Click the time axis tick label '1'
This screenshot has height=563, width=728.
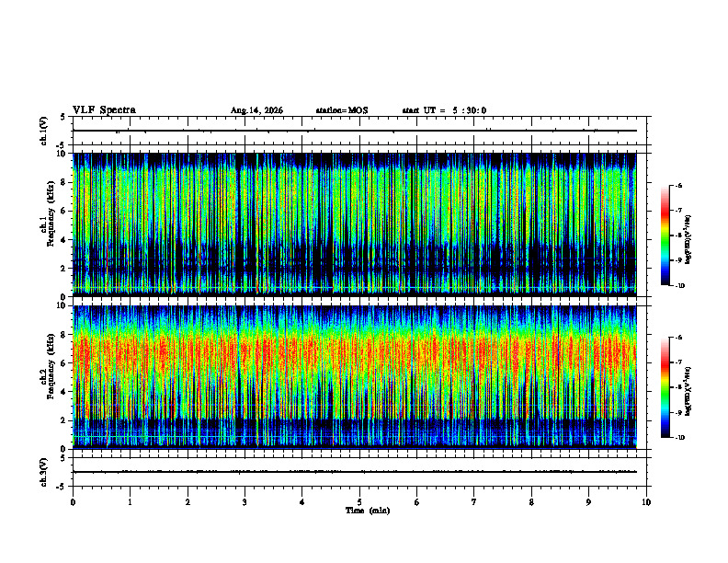click(x=130, y=502)
